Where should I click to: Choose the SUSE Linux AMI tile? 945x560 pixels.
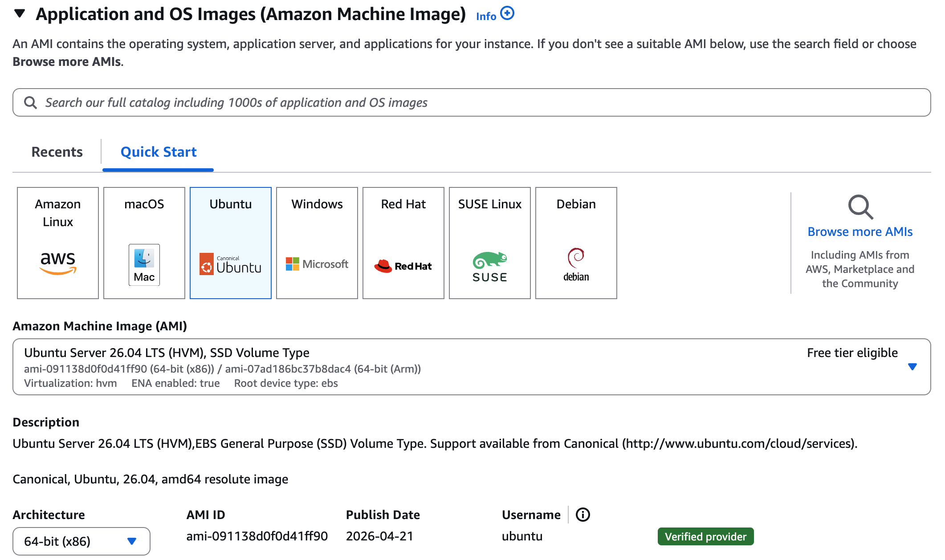point(490,243)
